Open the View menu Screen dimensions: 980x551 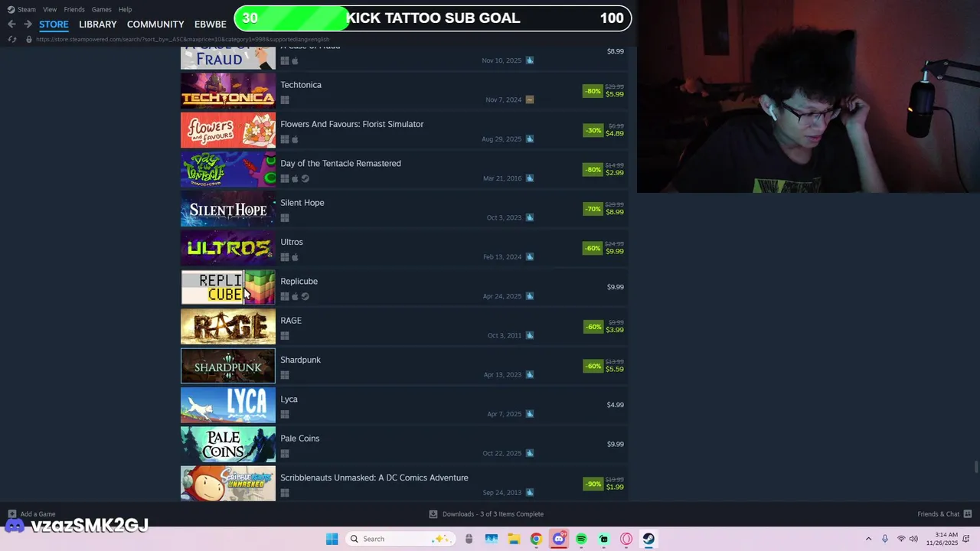50,9
